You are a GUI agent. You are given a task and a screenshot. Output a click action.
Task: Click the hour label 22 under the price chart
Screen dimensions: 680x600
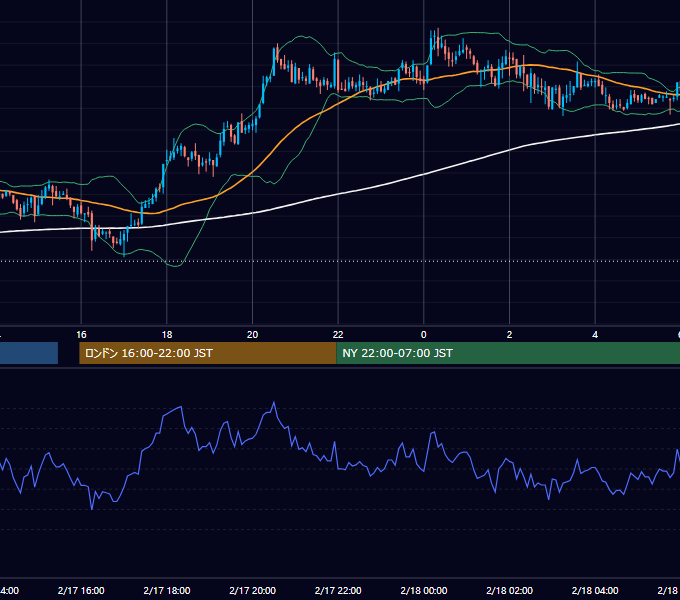[338, 335]
